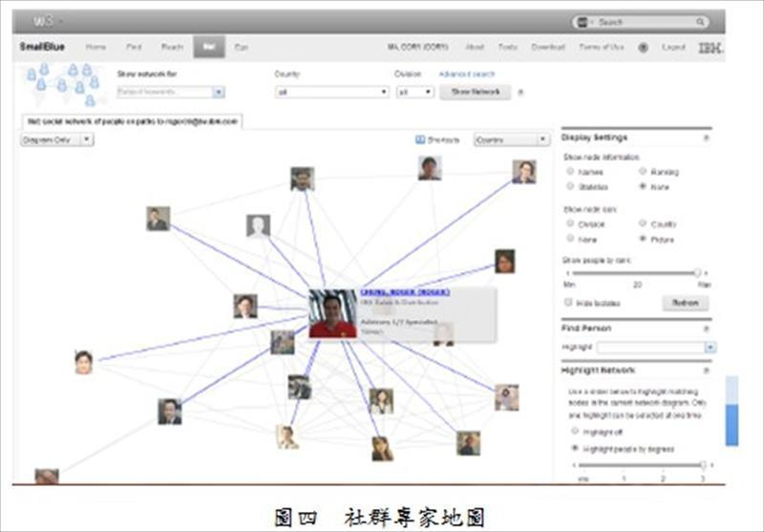The height and width of the screenshot is (532, 764).
Task: Click the Select keywords input field
Action: [x=164, y=93]
